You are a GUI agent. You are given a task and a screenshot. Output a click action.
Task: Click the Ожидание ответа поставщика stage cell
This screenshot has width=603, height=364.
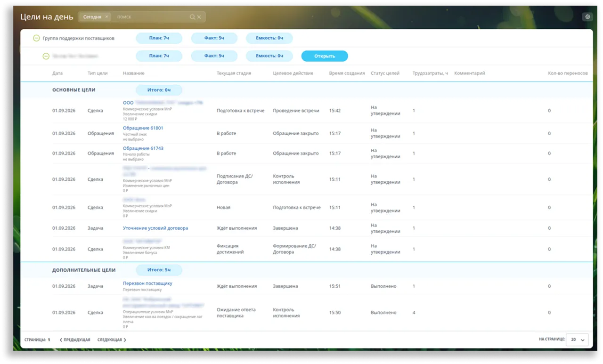tap(236, 313)
